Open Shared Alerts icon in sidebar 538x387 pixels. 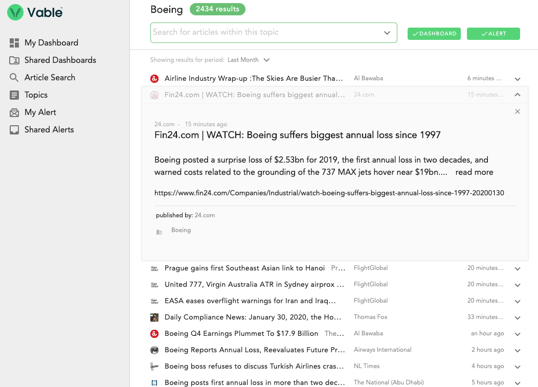(x=14, y=130)
